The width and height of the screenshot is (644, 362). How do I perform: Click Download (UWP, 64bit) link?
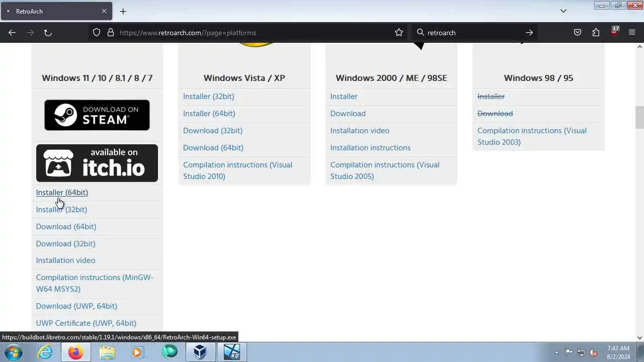coord(76,306)
